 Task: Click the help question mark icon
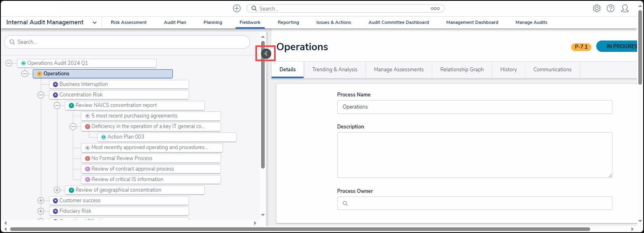point(610,9)
